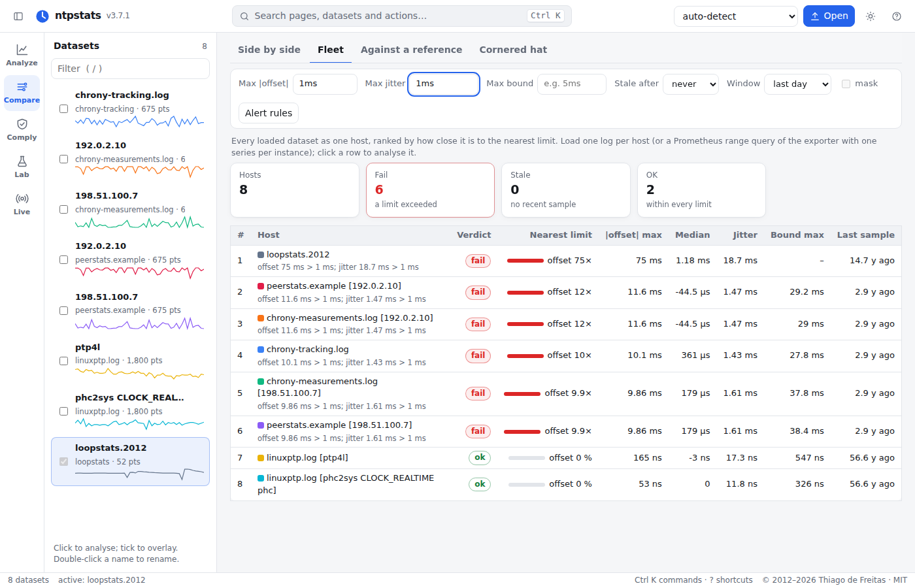This screenshot has height=588, width=915.
Task: Switch theme with the sun icon
Action: tap(871, 16)
